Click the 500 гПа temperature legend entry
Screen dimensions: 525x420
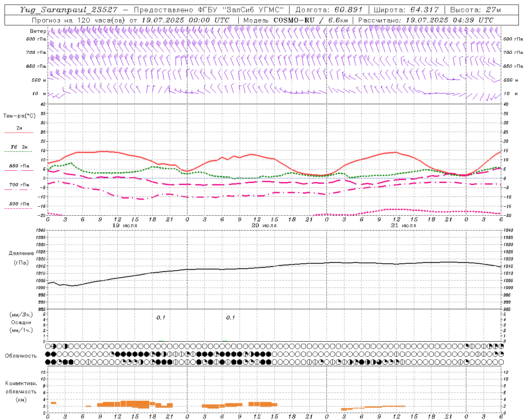[x=19, y=204]
